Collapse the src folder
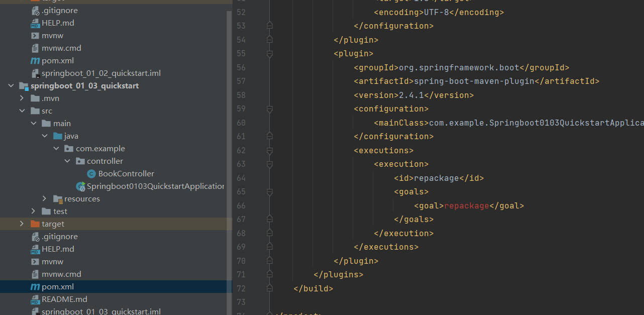Viewport: 644px width, 315px height. (x=22, y=111)
